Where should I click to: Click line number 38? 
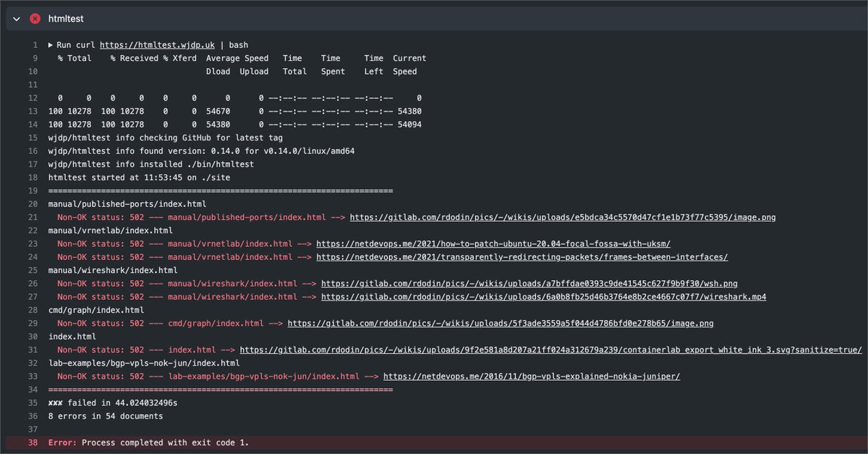click(x=33, y=442)
